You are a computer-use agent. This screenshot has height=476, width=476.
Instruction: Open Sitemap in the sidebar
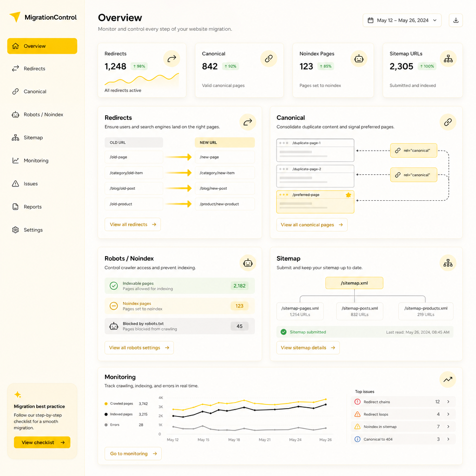42,138
